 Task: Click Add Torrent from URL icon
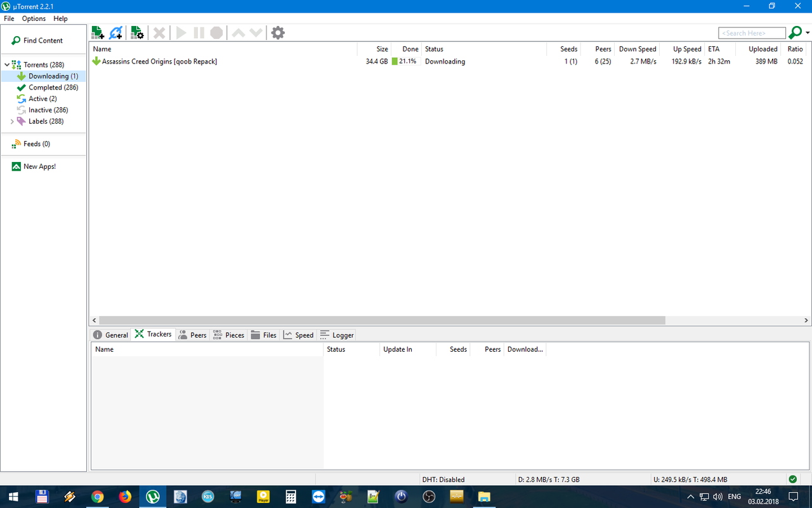click(115, 32)
